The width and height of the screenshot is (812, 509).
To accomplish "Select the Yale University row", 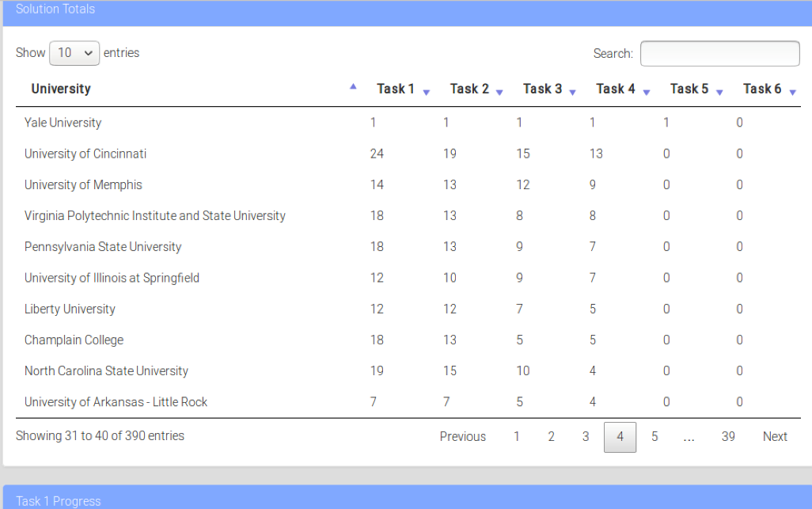I will click(x=63, y=123).
